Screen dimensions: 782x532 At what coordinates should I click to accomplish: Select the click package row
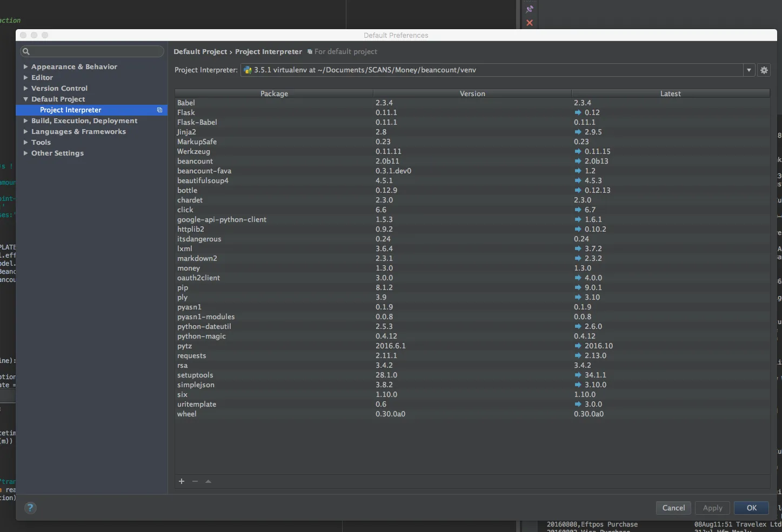point(472,210)
